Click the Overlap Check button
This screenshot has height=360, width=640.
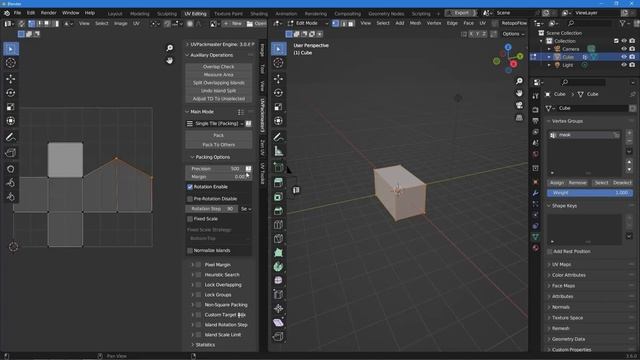click(219, 67)
